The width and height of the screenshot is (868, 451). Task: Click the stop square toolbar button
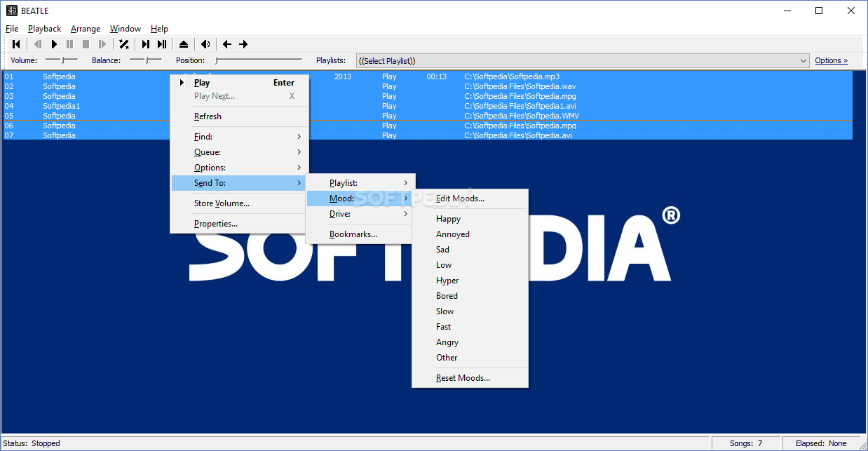coord(86,44)
